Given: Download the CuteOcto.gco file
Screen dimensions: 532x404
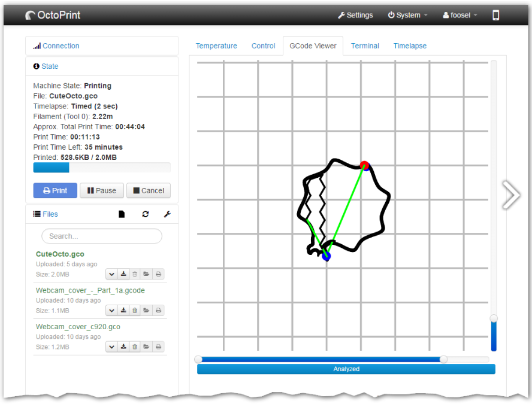Looking at the screenshot, I should 123,274.
